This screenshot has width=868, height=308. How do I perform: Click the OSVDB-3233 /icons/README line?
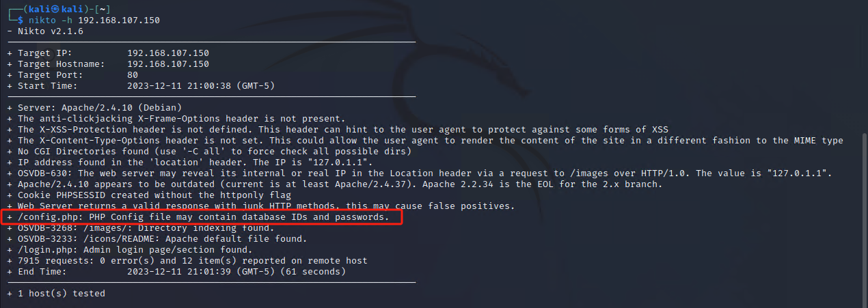click(x=157, y=239)
